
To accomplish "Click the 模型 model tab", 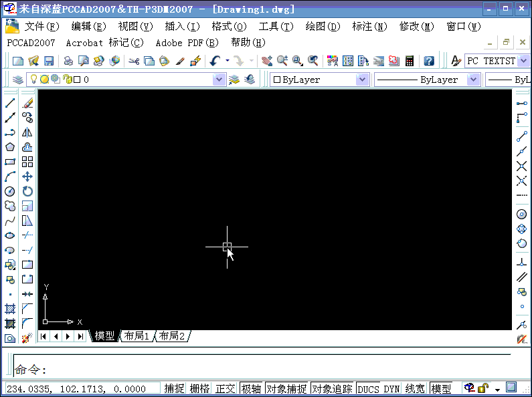I will (x=104, y=336).
